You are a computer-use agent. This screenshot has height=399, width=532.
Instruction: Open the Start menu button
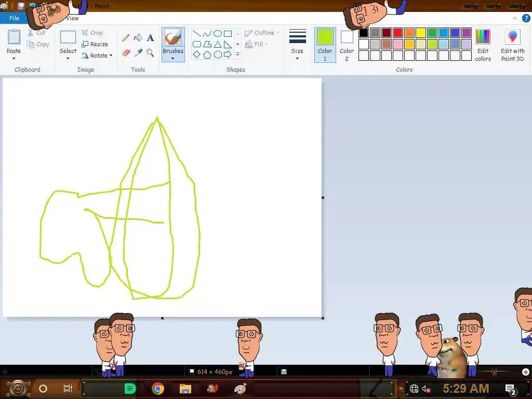18,389
